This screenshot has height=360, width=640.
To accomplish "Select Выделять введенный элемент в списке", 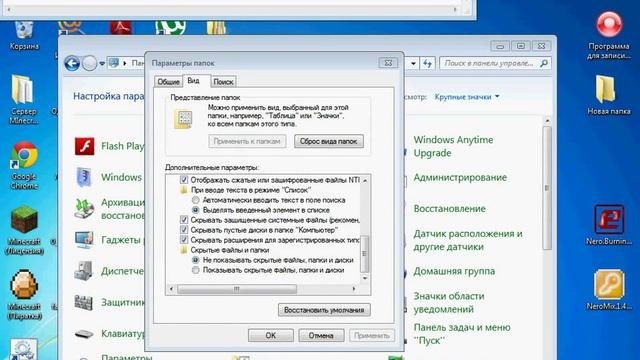I will coord(196,210).
